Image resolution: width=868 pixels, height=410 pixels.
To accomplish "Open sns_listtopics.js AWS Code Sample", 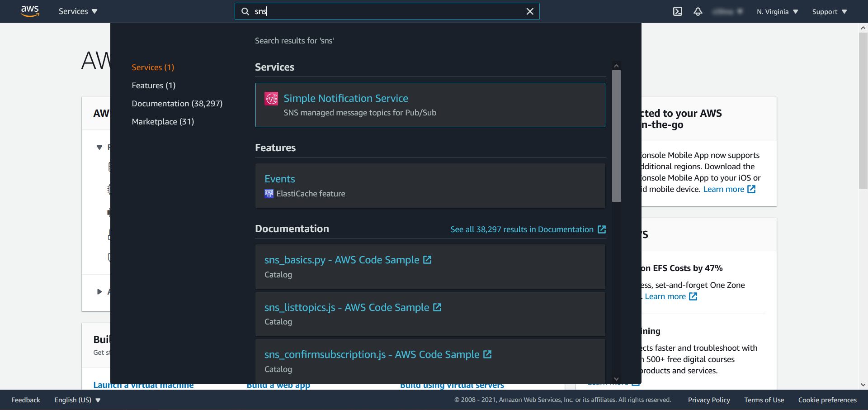I will [x=347, y=307].
